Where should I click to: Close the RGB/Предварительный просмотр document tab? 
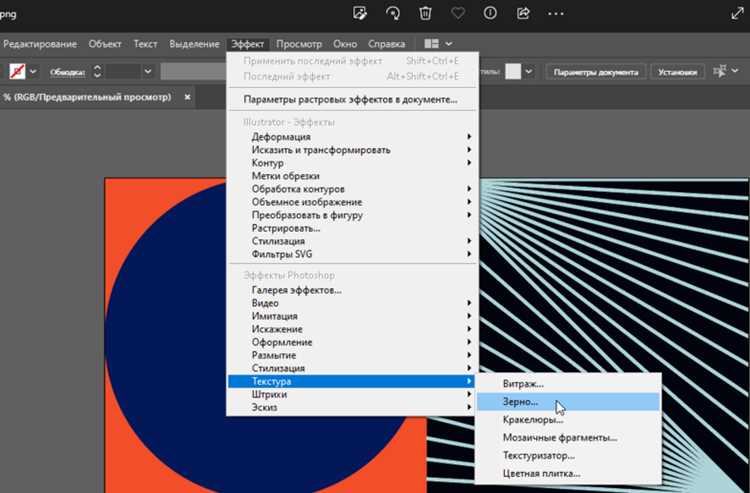click(188, 97)
